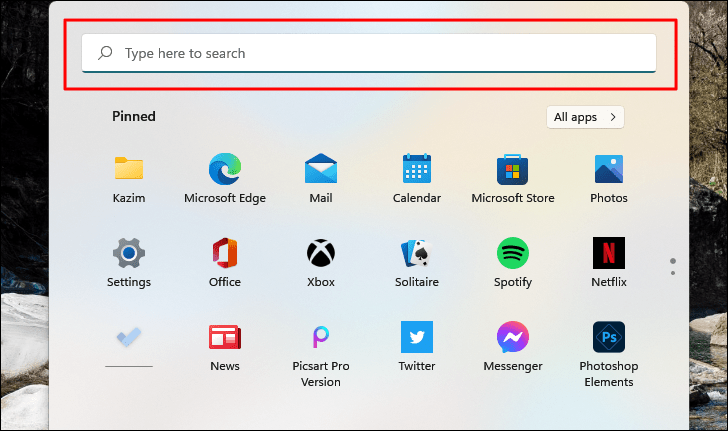Open Photoshop Elements
The width and height of the screenshot is (728, 431).
click(x=609, y=354)
